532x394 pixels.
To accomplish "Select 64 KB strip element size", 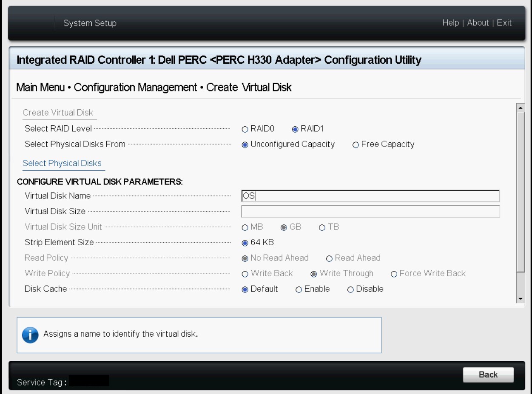I will tap(245, 243).
